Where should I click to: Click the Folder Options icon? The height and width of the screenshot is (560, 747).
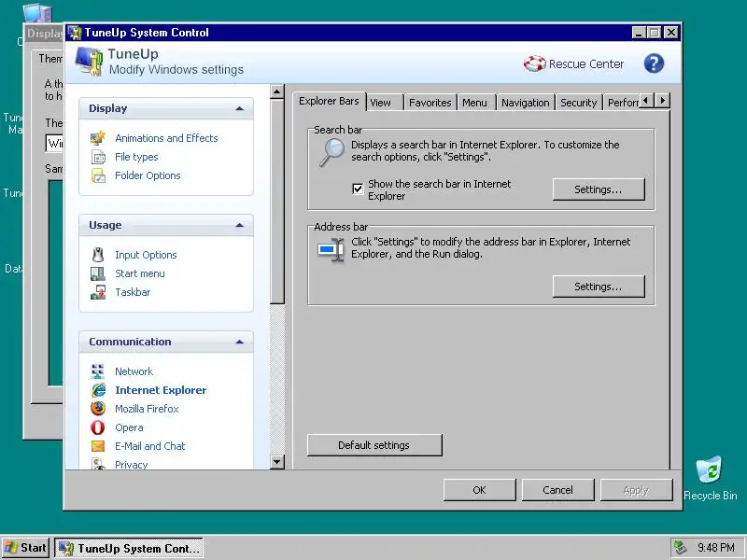(x=98, y=175)
